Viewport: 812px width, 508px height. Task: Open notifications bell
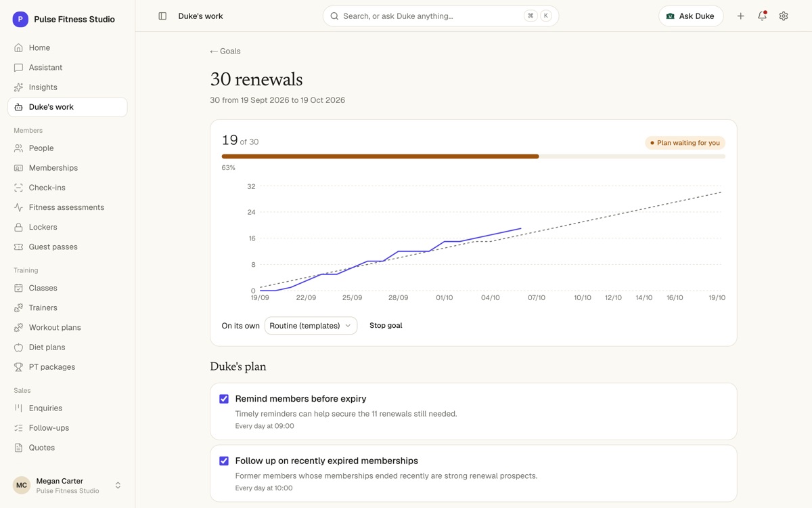pos(762,16)
